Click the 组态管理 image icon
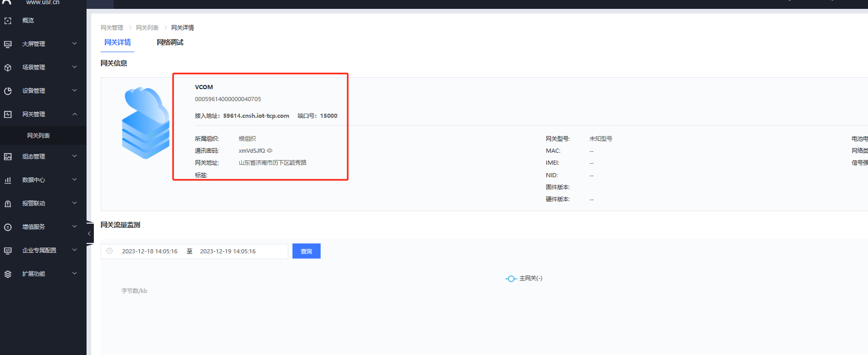This screenshot has height=355, width=868. pos(8,156)
